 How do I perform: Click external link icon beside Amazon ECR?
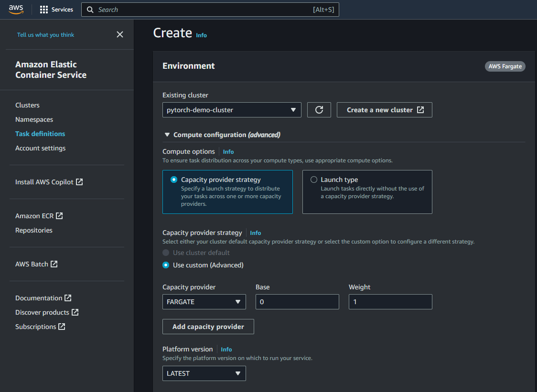click(x=59, y=216)
